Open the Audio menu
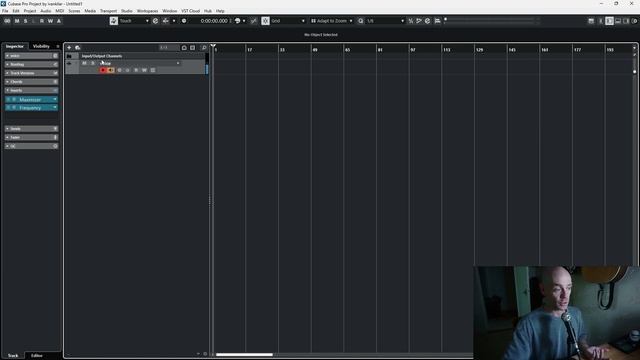 pos(46,11)
